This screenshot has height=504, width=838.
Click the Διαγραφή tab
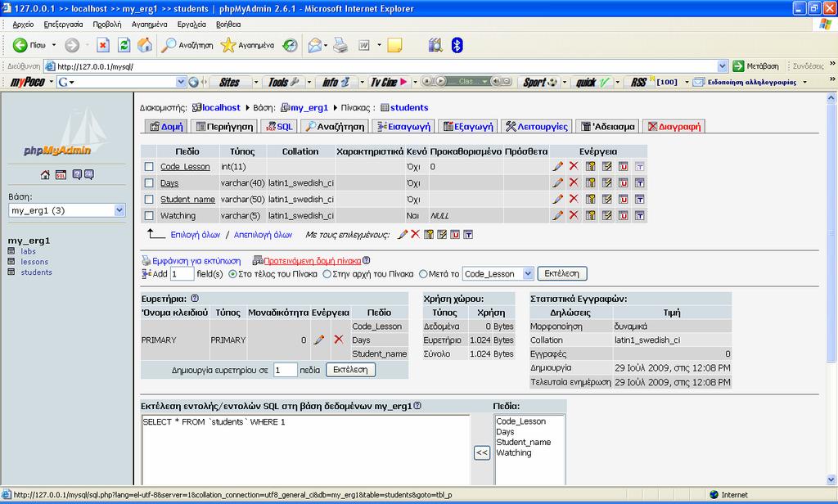tap(674, 127)
